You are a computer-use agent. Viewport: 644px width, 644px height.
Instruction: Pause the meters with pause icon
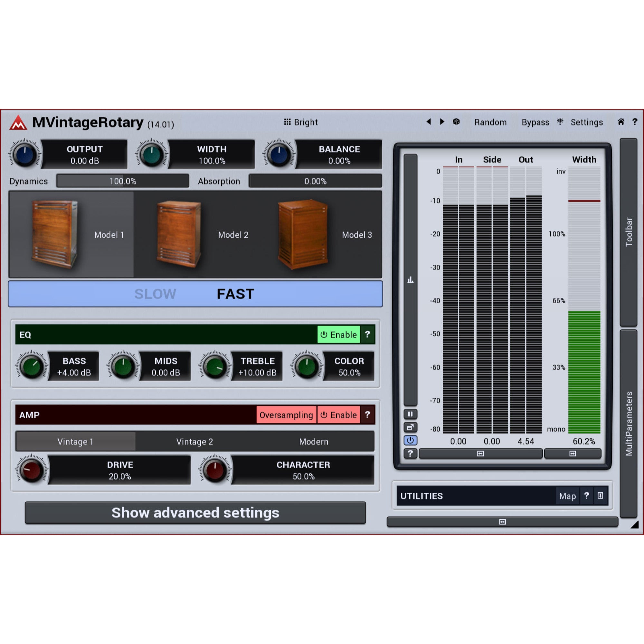(410, 414)
